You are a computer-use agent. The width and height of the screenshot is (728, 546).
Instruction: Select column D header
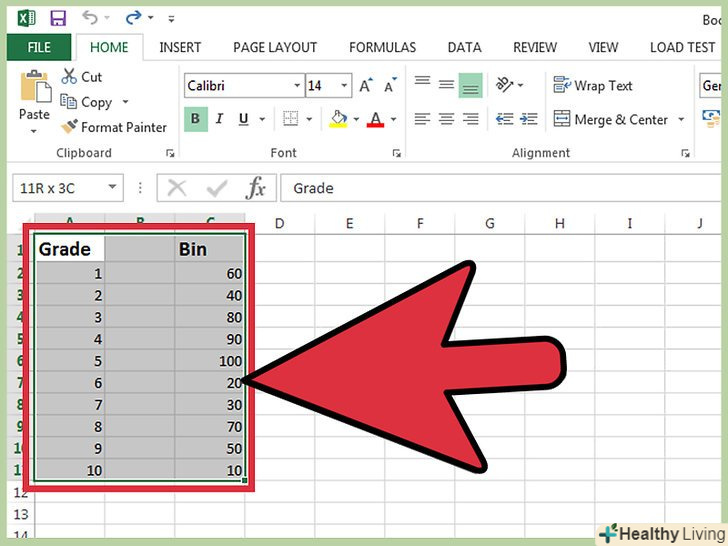(x=280, y=224)
